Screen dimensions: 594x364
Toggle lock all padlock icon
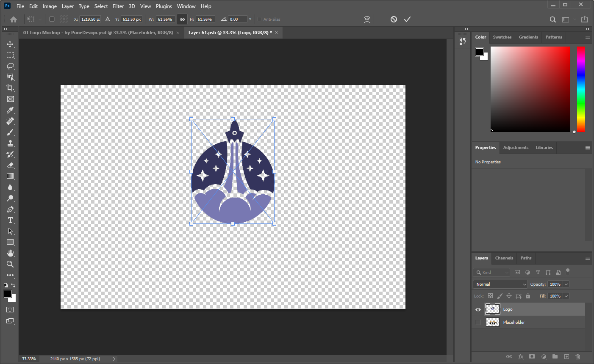528,296
